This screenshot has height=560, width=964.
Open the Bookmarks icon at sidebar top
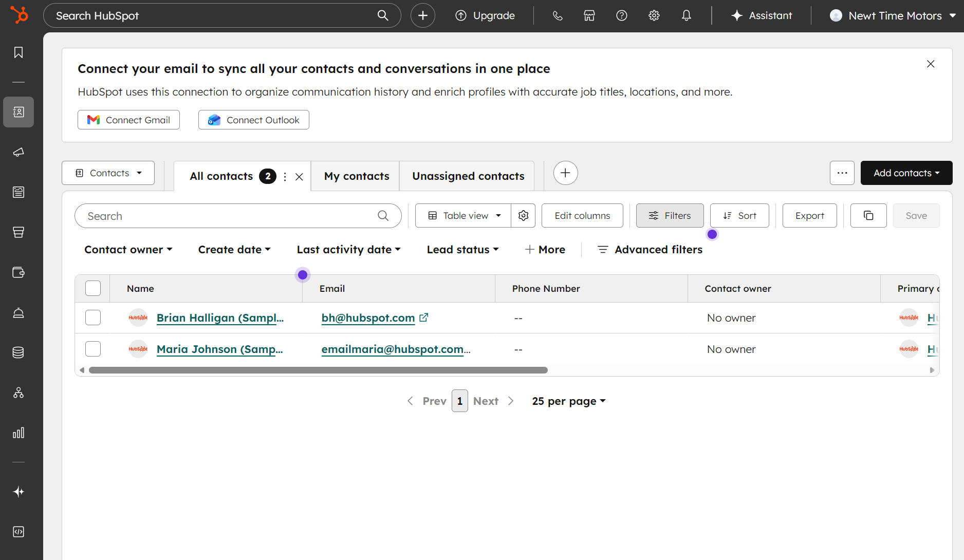pos(18,52)
